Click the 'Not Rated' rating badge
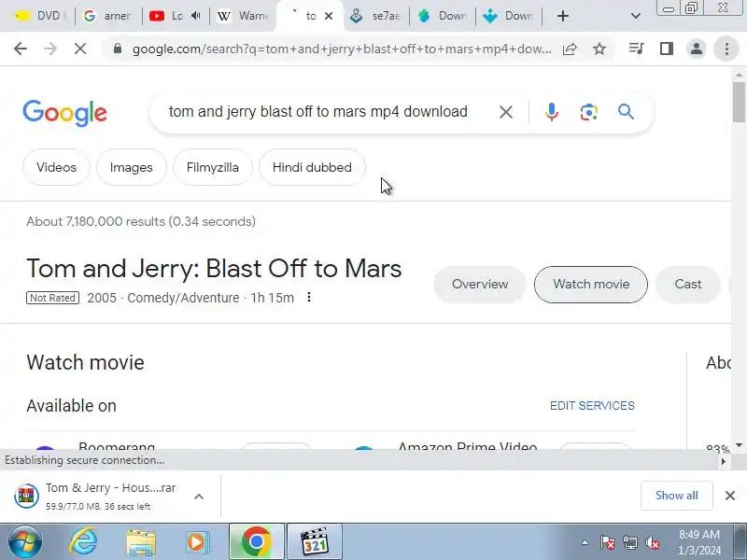Image resolution: width=747 pixels, height=560 pixels. point(52,298)
